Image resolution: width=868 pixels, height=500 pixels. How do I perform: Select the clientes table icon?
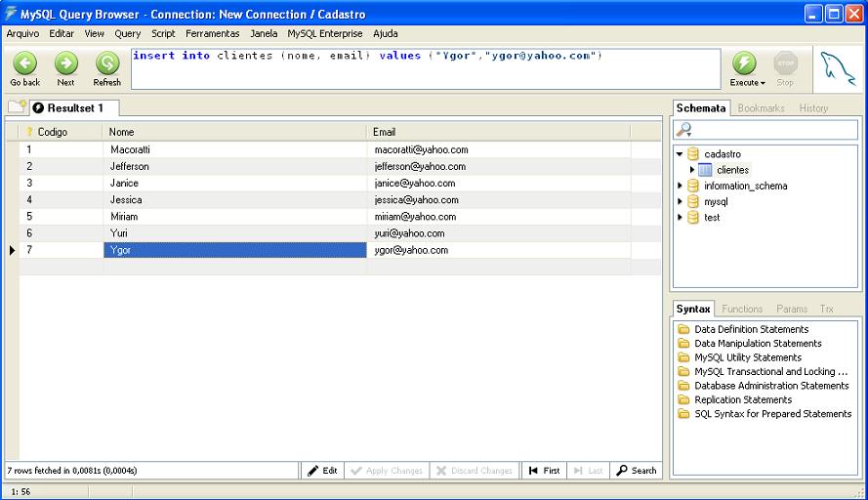click(x=705, y=170)
